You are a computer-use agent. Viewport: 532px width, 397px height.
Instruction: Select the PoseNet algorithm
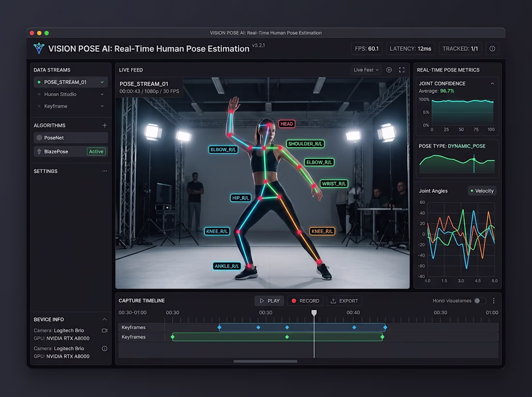(x=71, y=138)
